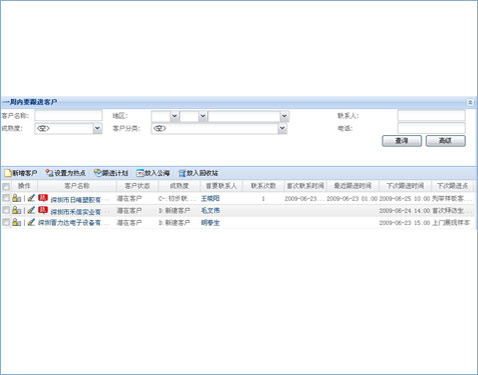The width and height of the screenshot is (478, 375).
Task: Click the red hot badge in the 2009-06-24 14:00 row
Action: [43, 210]
